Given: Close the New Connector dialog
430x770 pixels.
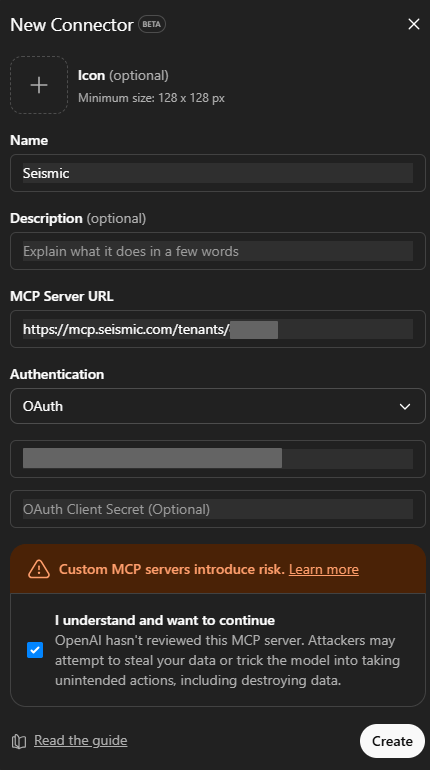Looking at the screenshot, I should point(414,24).
